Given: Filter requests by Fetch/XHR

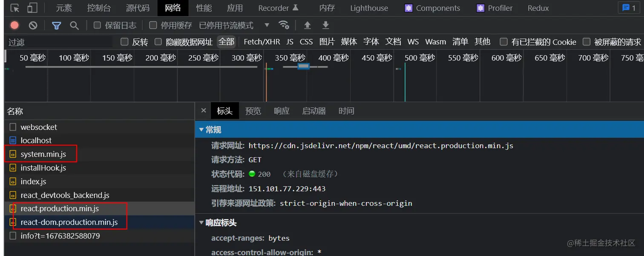Looking at the screenshot, I should point(262,42).
